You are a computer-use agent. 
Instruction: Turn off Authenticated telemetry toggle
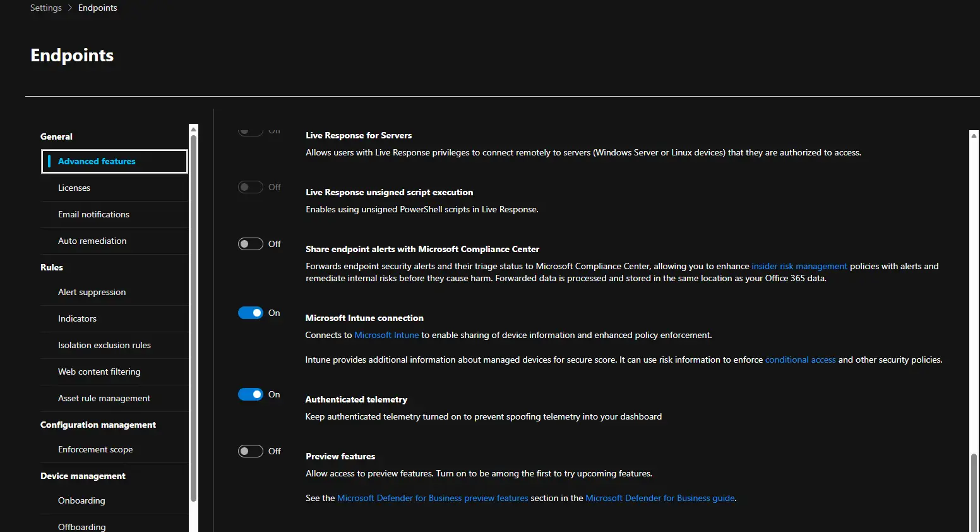(x=251, y=394)
